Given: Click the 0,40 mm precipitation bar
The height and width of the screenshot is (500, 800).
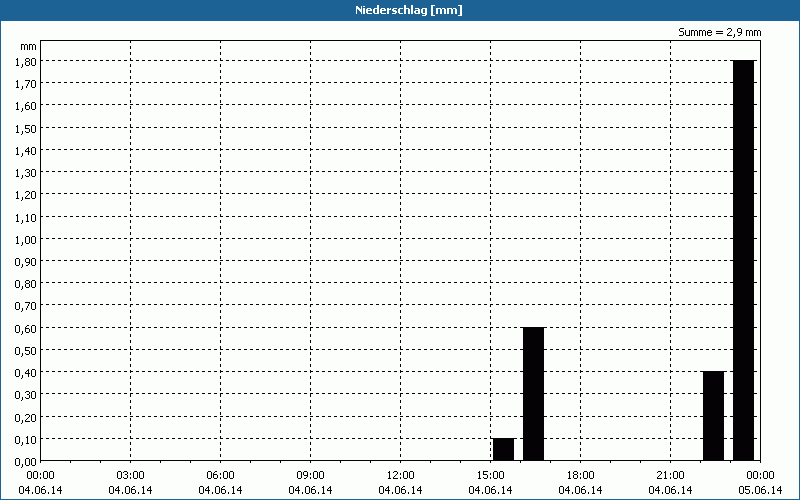Looking at the screenshot, I should (713, 416).
